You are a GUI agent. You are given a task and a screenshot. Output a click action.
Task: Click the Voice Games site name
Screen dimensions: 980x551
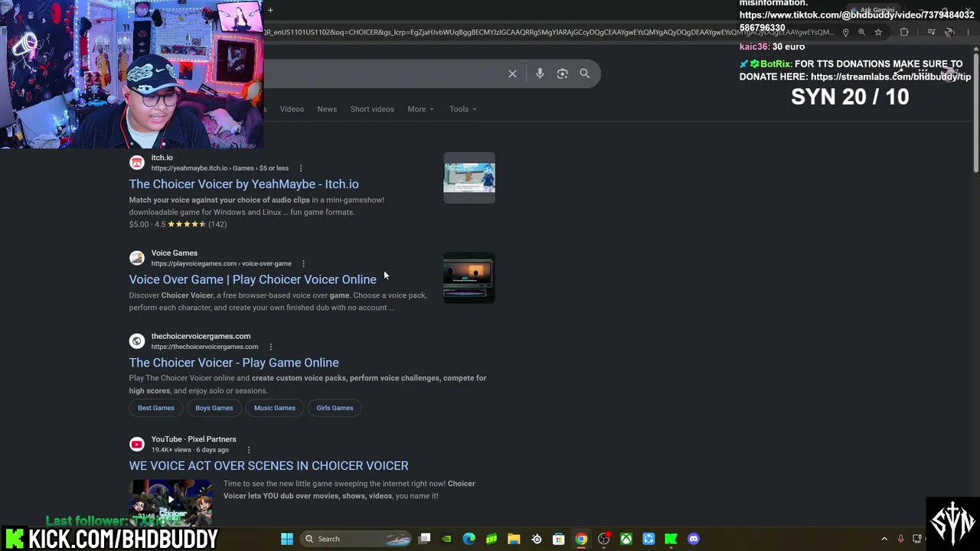coord(175,253)
